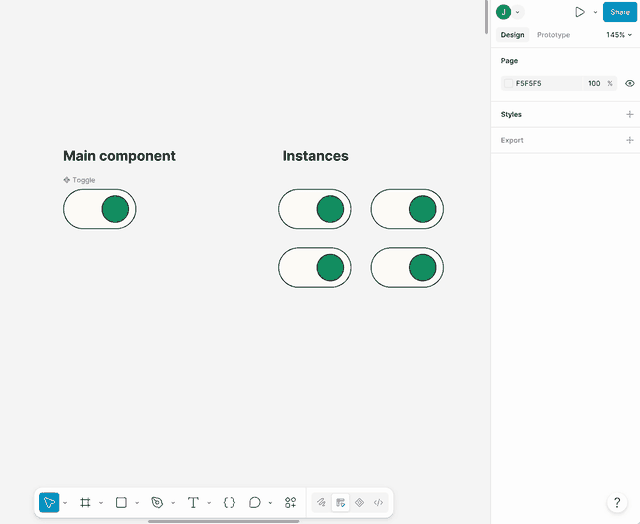Click the "Instances" heading text
640x524 pixels.
[x=316, y=156]
